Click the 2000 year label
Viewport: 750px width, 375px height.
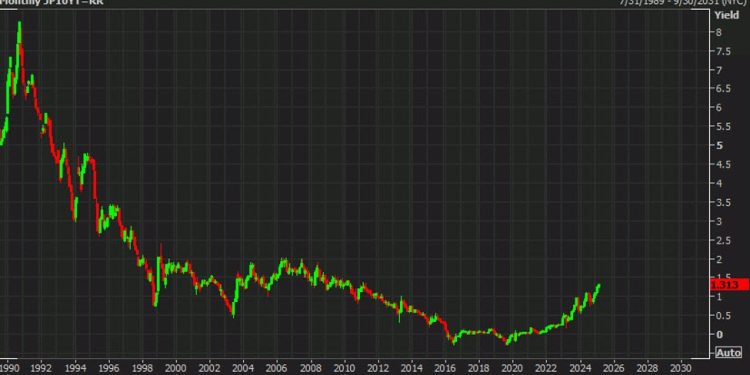tap(176, 368)
